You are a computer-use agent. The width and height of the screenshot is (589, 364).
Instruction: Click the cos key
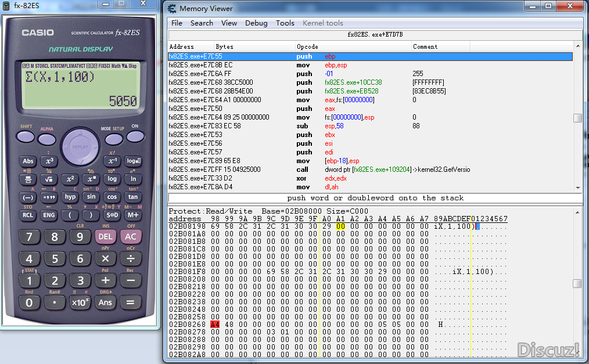[112, 197]
